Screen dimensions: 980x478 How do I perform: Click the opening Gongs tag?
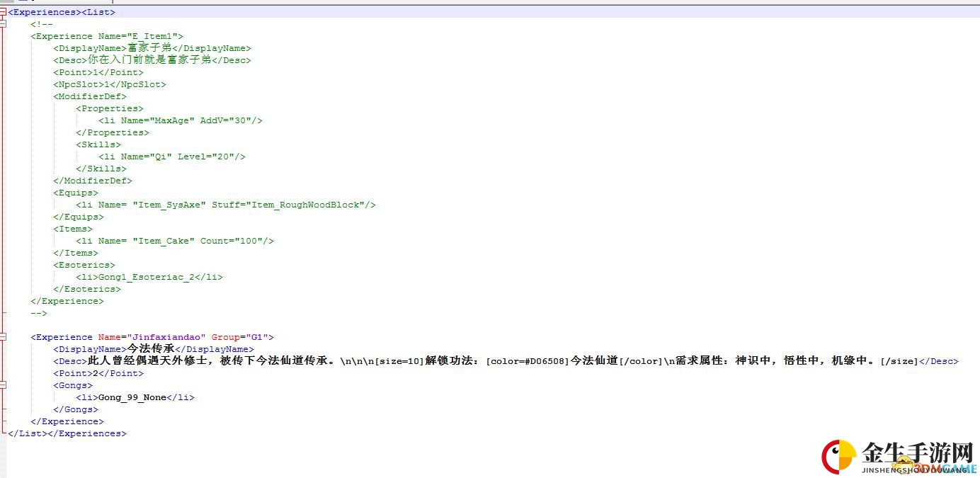click(x=73, y=385)
